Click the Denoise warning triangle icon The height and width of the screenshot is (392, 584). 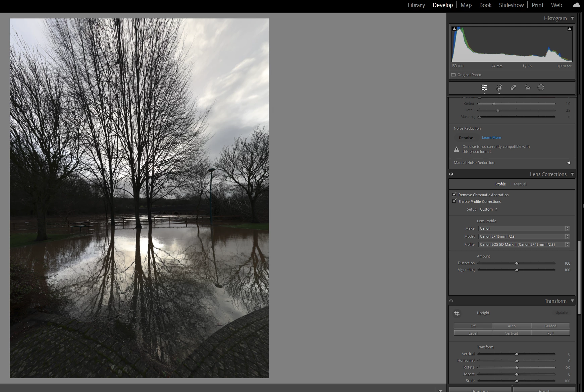(x=457, y=149)
